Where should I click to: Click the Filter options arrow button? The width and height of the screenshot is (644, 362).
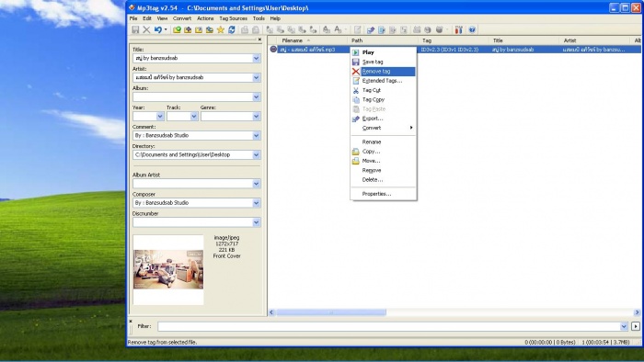[x=636, y=326]
